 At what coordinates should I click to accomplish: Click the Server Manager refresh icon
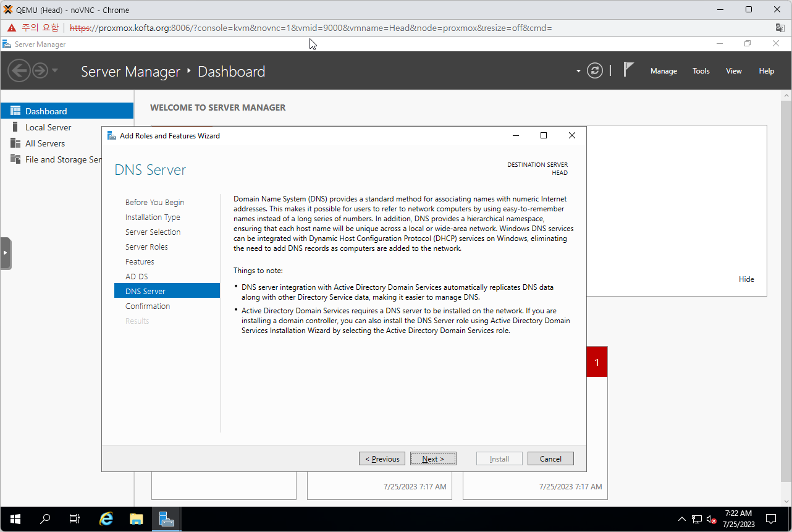pos(594,70)
